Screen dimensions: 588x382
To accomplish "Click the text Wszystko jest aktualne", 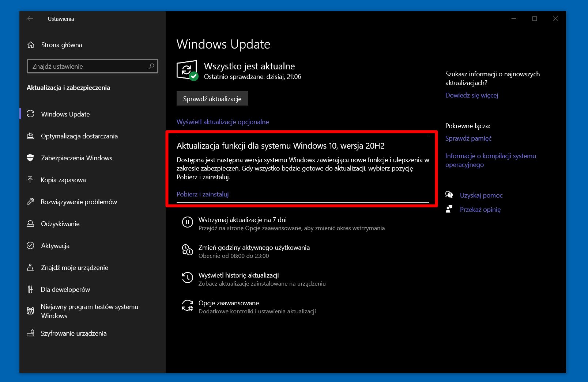I will [x=249, y=66].
